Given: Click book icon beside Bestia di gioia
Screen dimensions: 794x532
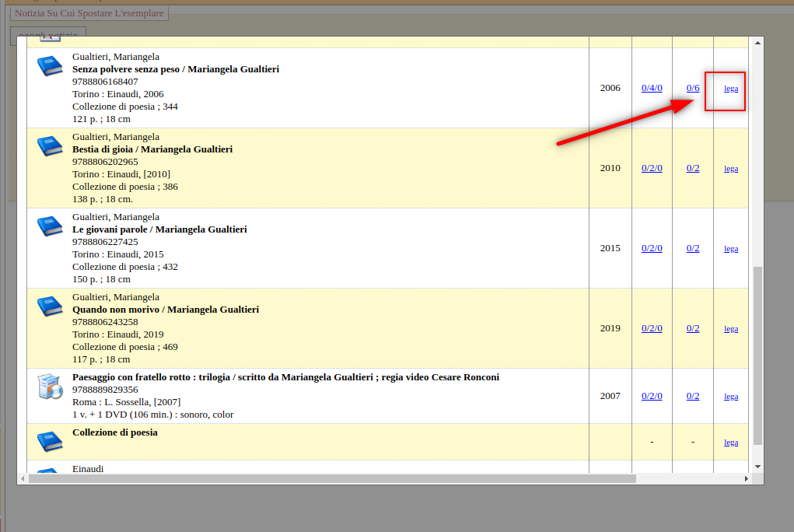Looking at the screenshot, I should coord(50,147).
